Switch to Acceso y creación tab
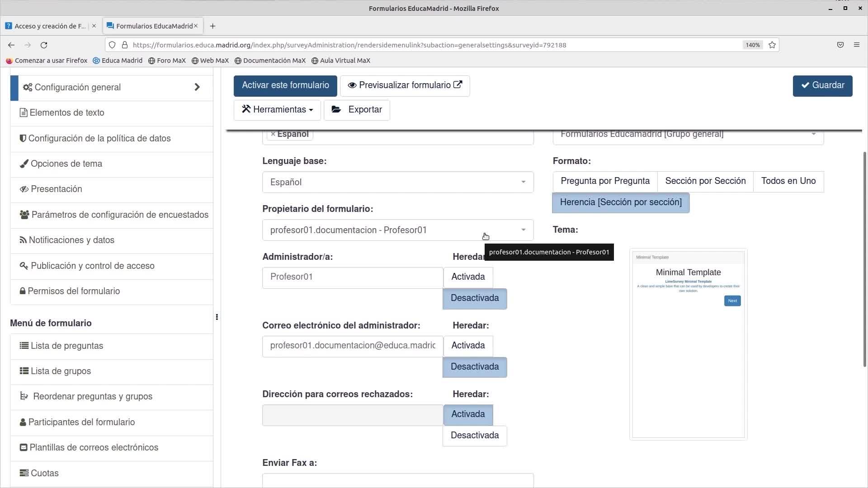 click(50, 26)
